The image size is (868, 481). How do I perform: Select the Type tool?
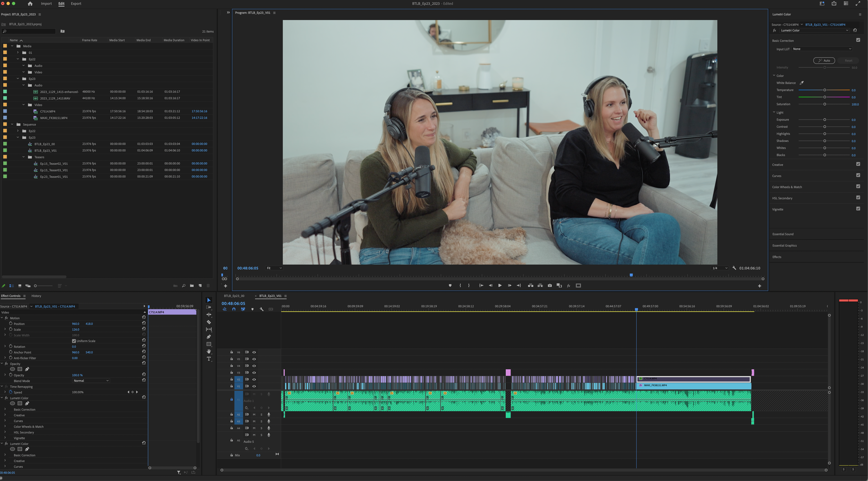pyautogui.click(x=209, y=359)
